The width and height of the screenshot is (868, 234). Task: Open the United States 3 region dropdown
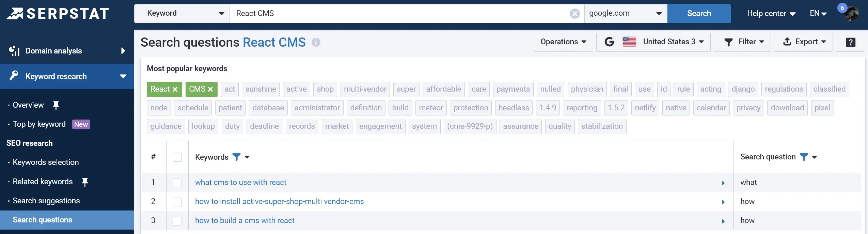tap(653, 42)
